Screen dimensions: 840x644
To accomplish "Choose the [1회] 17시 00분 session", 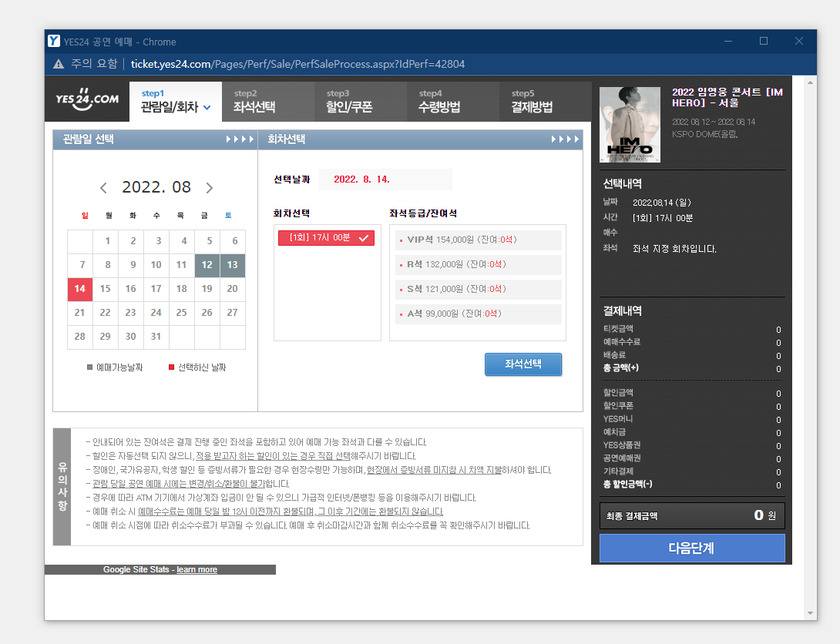I will click(x=326, y=238).
